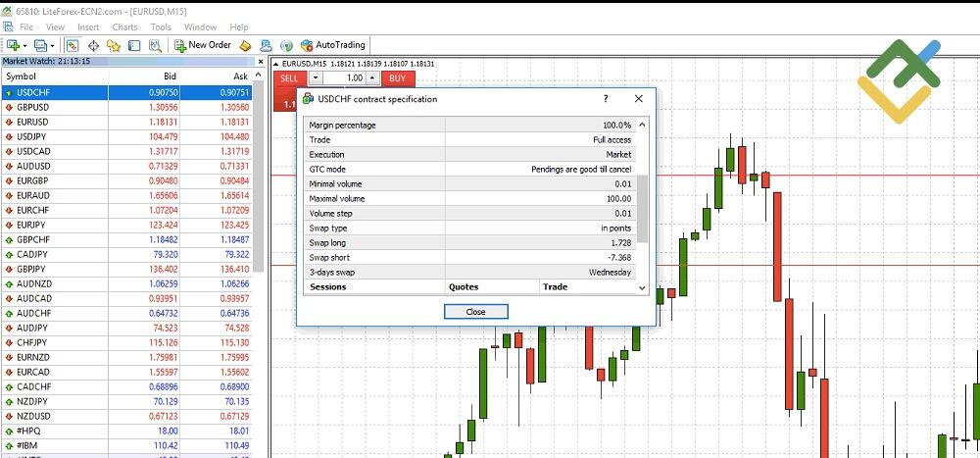This screenshot has height=458, width=980.
Task: Click the Bid column header
Action: click(x=144, y=76)
